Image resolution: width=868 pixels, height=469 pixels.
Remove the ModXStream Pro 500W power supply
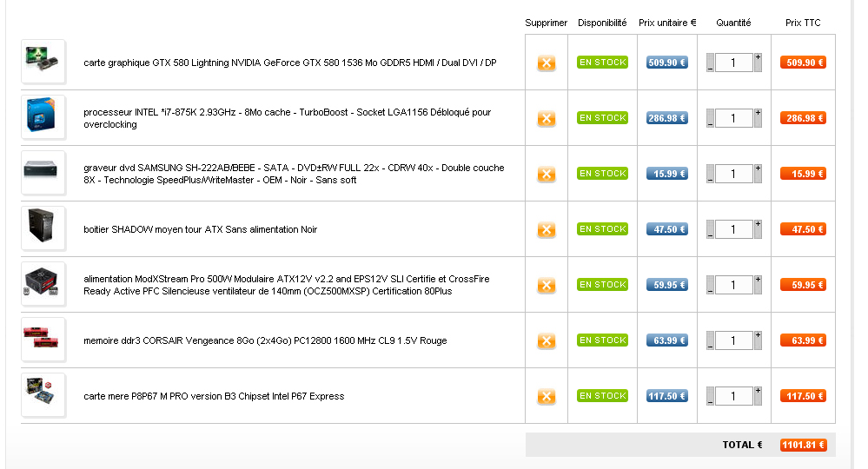[547, 286]
